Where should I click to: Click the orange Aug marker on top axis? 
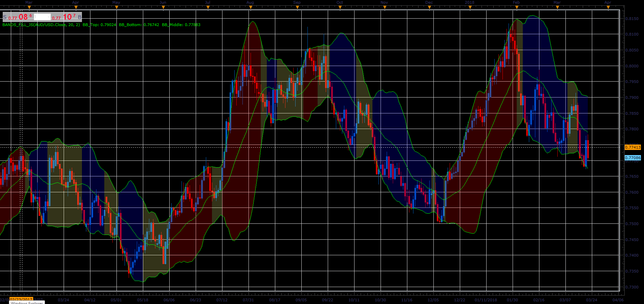[x=251, y=7]
